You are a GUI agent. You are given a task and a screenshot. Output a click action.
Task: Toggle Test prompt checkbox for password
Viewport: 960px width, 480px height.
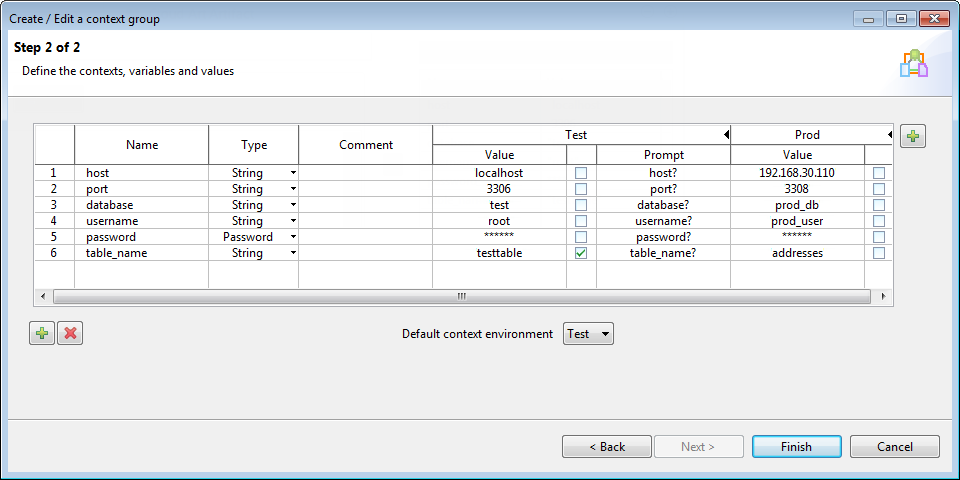click(581, 237)
